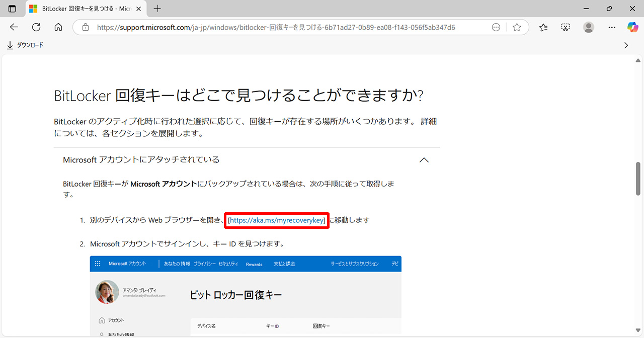Click 支払と課金 in the screenshot header
This screenshot has height=338, width=644.
tap(284, 264)
